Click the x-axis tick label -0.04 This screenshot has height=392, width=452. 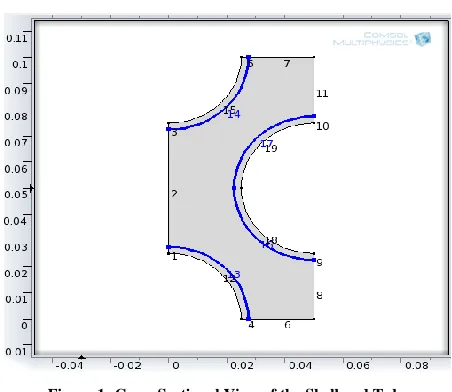69,366
